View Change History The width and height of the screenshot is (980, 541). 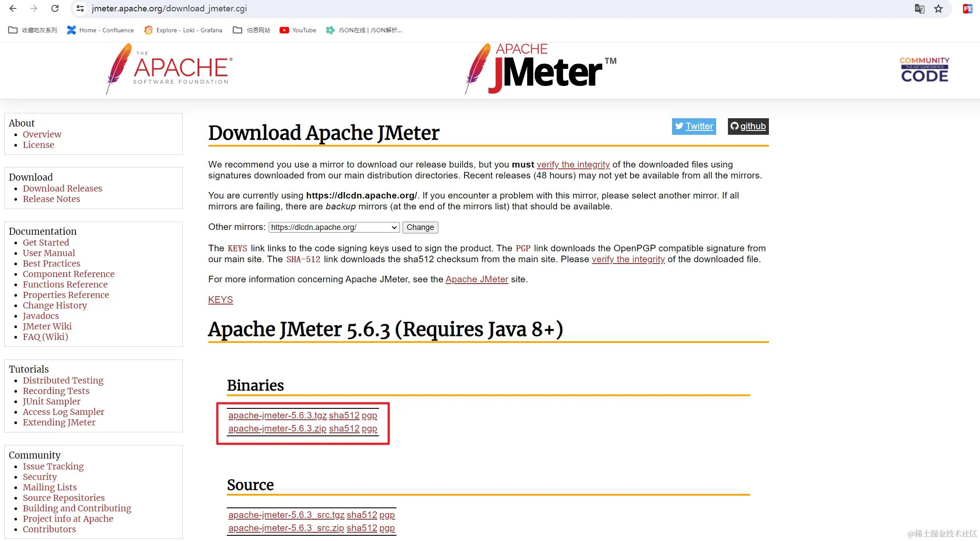[x=55, y=305]
